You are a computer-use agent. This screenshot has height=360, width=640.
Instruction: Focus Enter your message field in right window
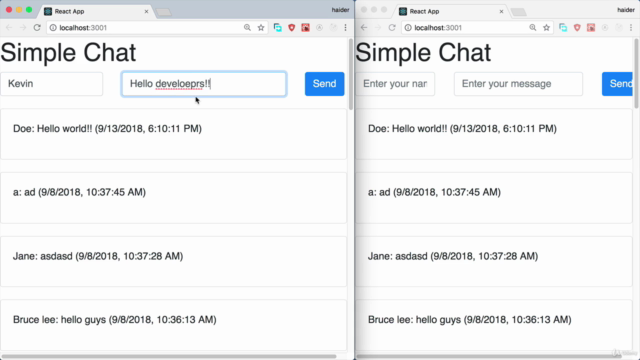[x=518, y=84]
